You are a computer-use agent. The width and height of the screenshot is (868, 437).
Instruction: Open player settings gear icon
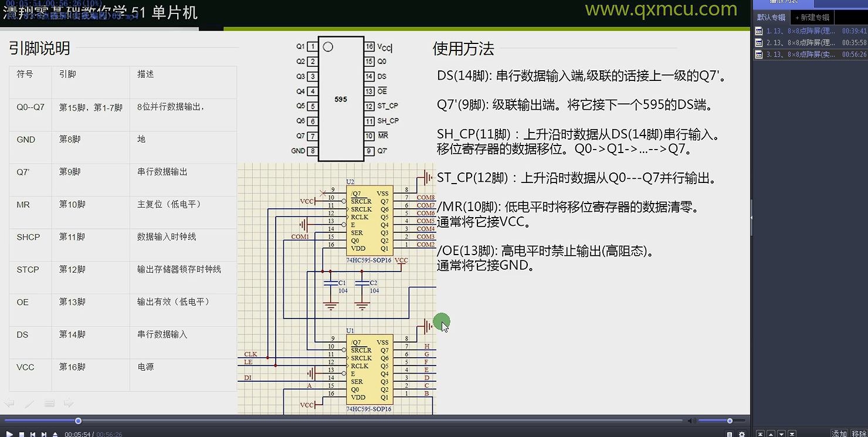tap(742, 435)
